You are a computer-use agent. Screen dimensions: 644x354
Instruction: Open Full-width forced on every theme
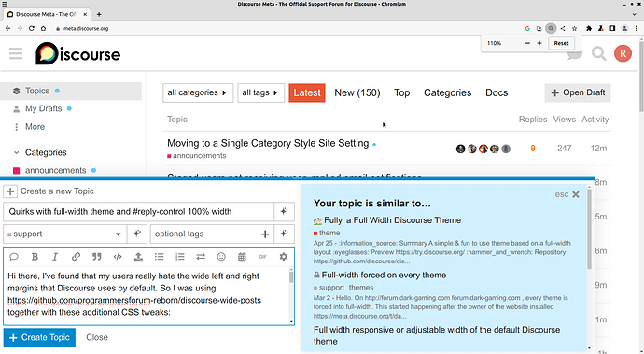coord(384,275)
